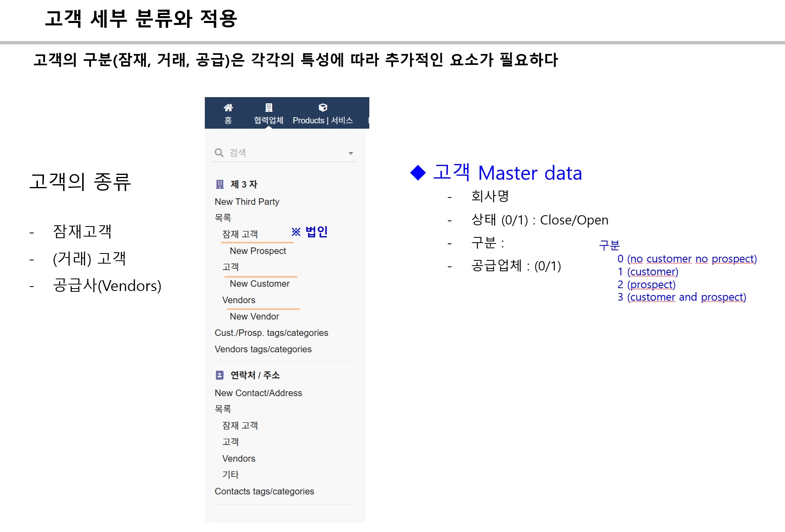Viewport: 785px width, 532px height.
Task: Click the 연락처 / 주소 contact icon
Action: click(220, 375)
